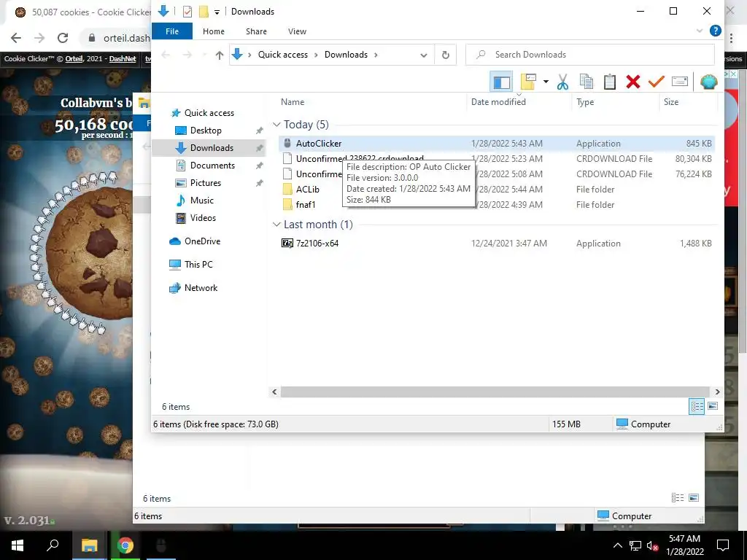747x560 pixels.
Task: Toggle the navigation pane toolbar button
Action: 500,82
